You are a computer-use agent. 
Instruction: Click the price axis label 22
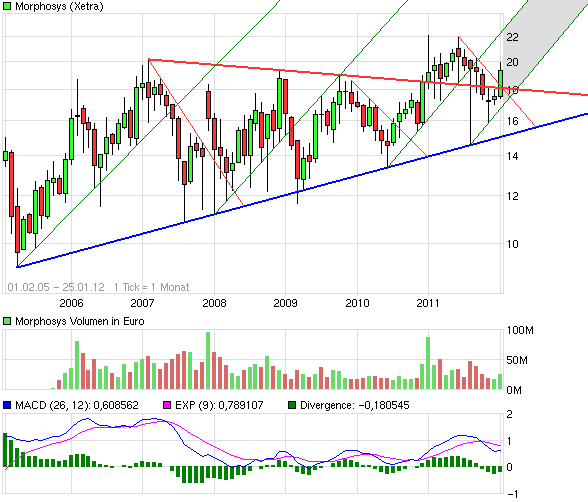pyautogui.click(x=512, y=37)
